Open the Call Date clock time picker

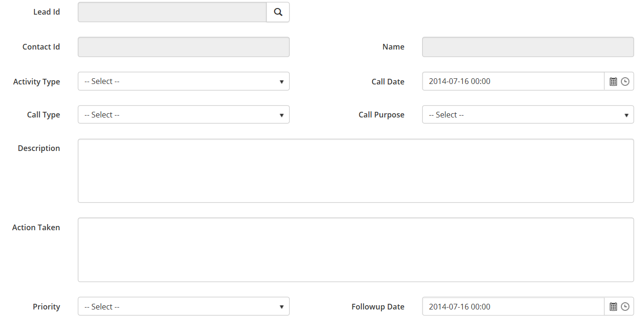point(625,82)
